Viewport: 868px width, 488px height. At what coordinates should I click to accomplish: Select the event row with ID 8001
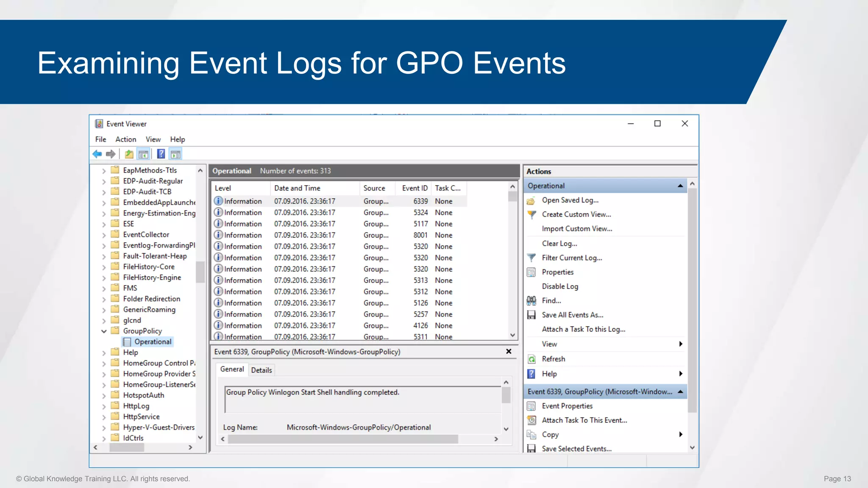[339, 235]
